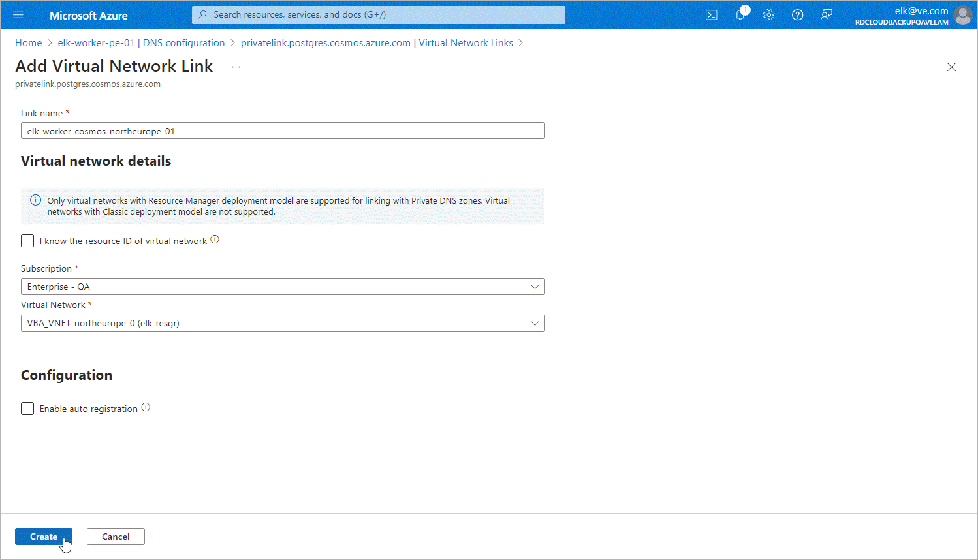Open portal settings gear
The height and width of the screenshot is (560, 978).
point(769,15)
